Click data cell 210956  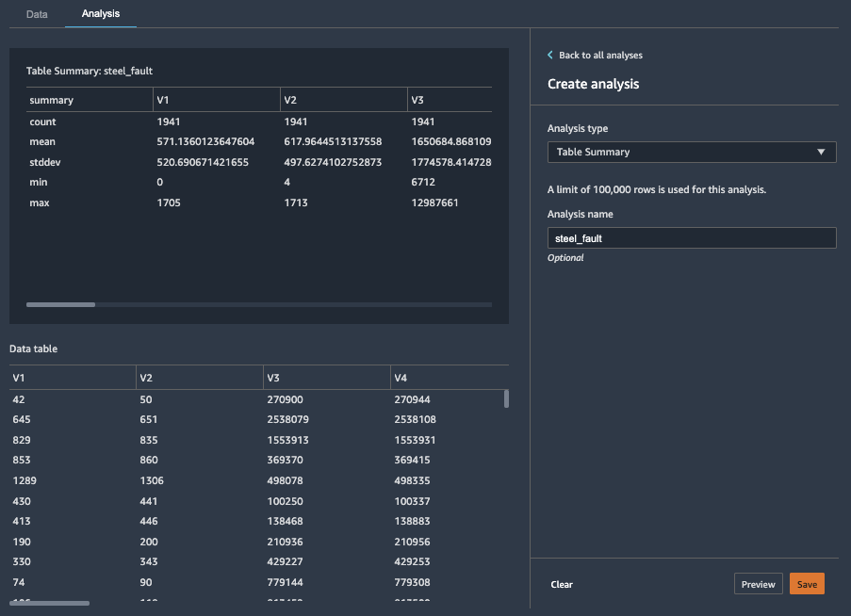(x=412, y=543)
